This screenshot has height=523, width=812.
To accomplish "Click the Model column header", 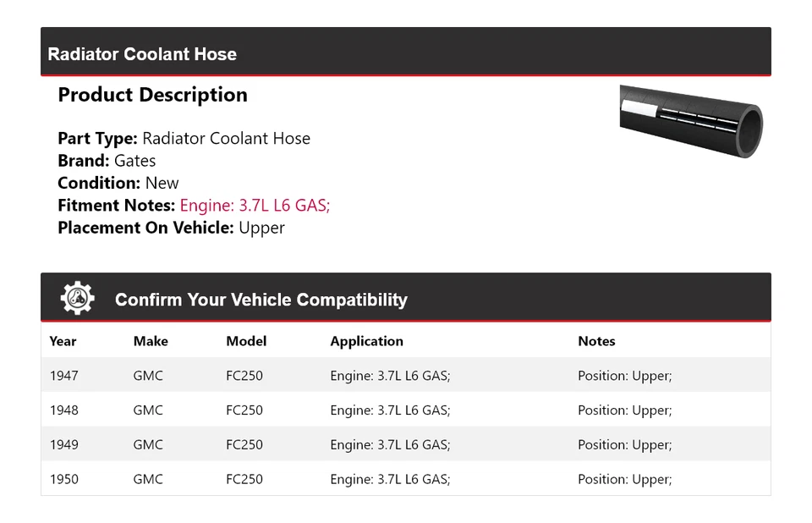I will [246, 341].
